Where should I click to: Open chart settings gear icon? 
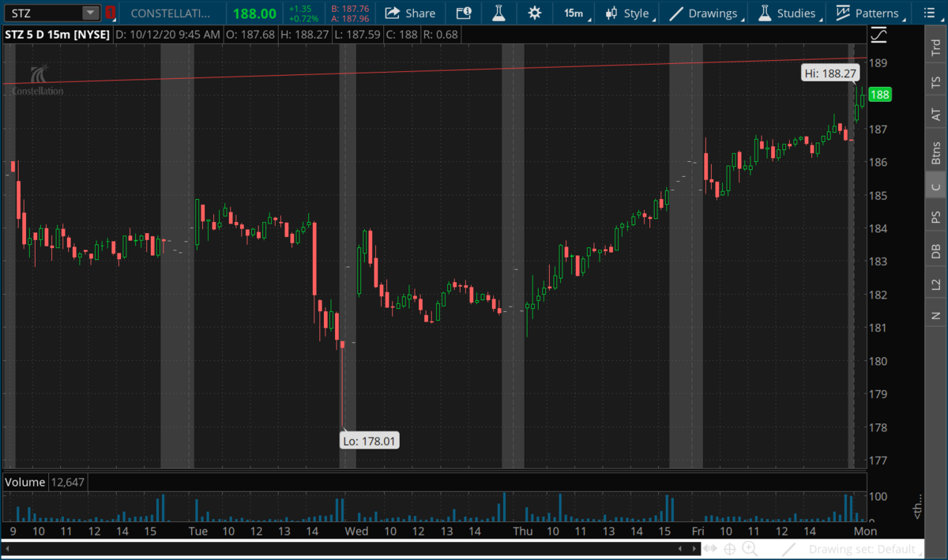tap(535, 13)
